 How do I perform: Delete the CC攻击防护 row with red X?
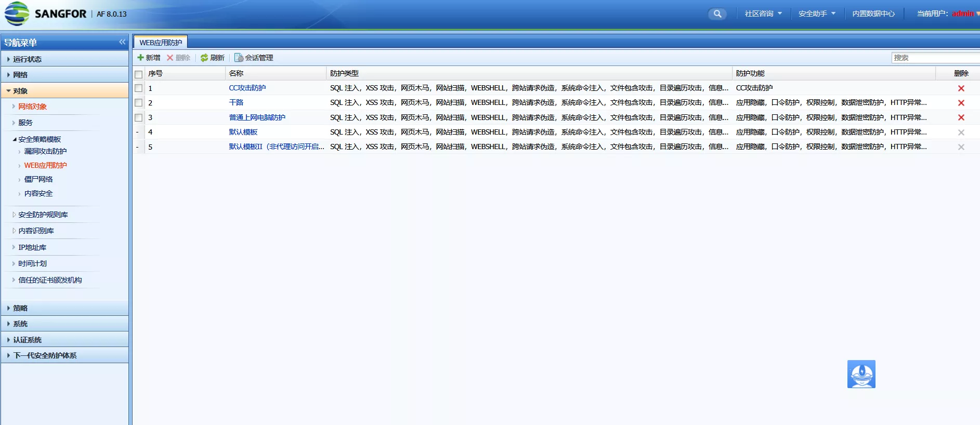point(961,88)
